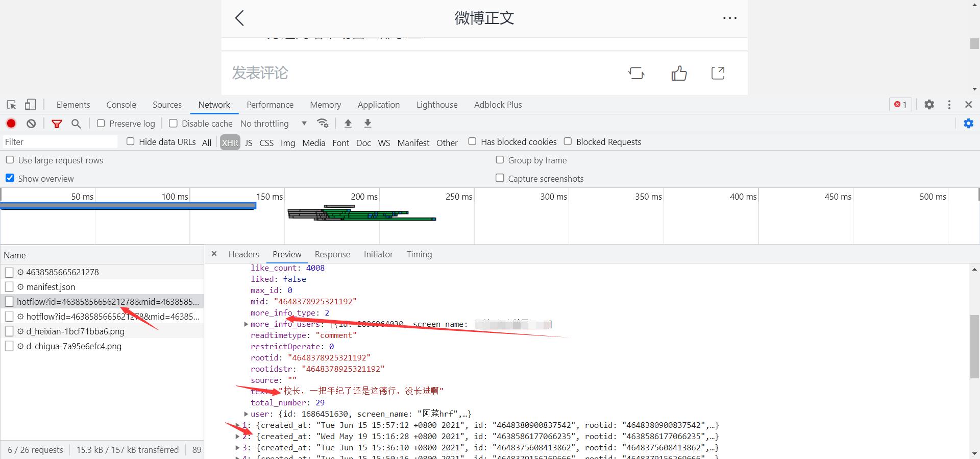Uncheck Show overview
Screen dimensions: 980x459
tap(10, 178)
